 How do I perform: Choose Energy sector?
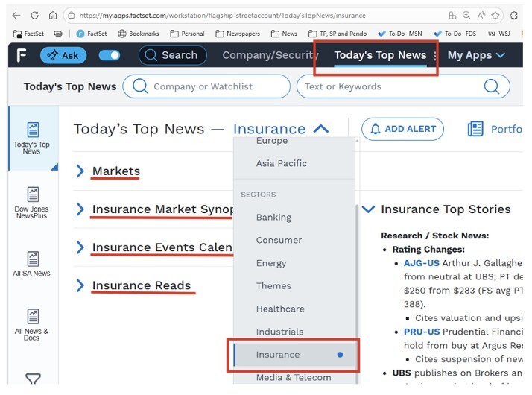coord(271,263)
